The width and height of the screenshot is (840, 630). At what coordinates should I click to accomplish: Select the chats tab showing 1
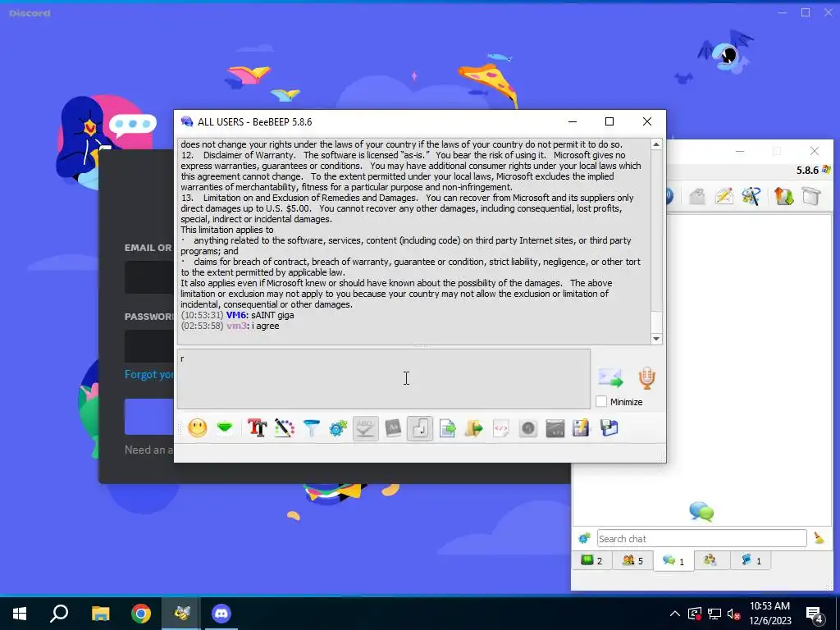tap(673, 561)
